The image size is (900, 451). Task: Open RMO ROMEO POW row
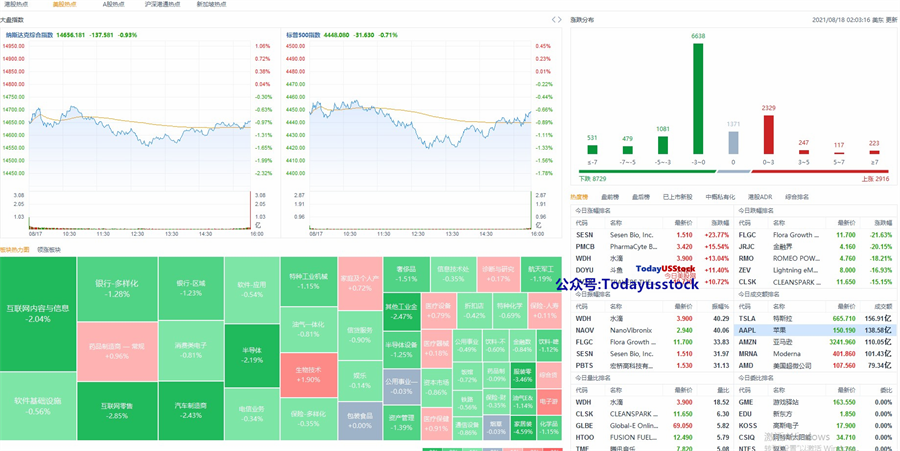(x=814, y=258)
